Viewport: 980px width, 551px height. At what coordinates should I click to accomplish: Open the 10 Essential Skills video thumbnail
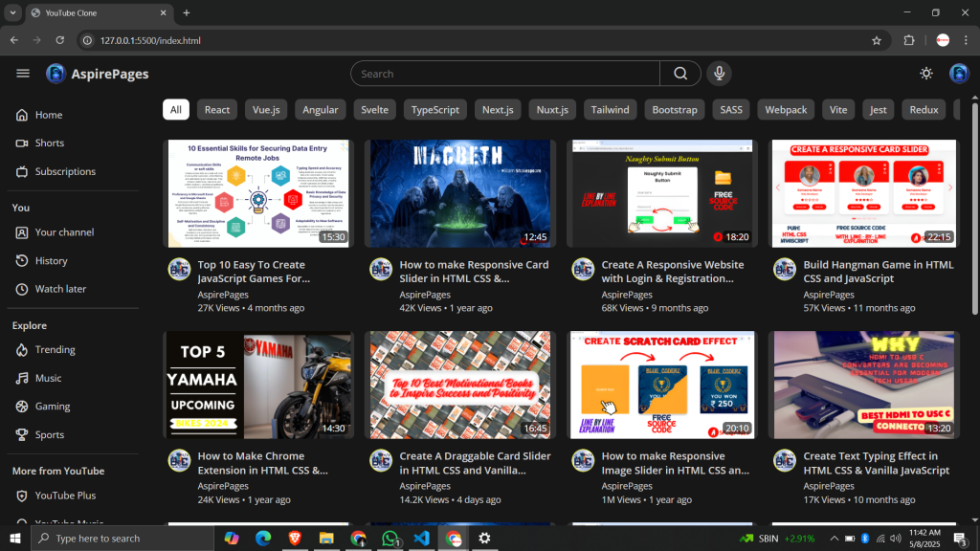pos(258,193)
